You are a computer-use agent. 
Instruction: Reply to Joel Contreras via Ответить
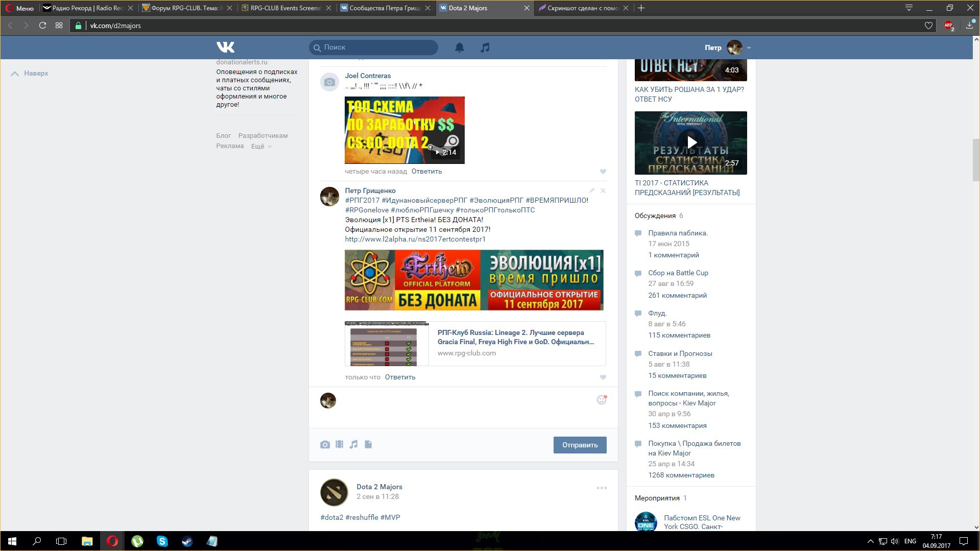[x=426, y=172]
